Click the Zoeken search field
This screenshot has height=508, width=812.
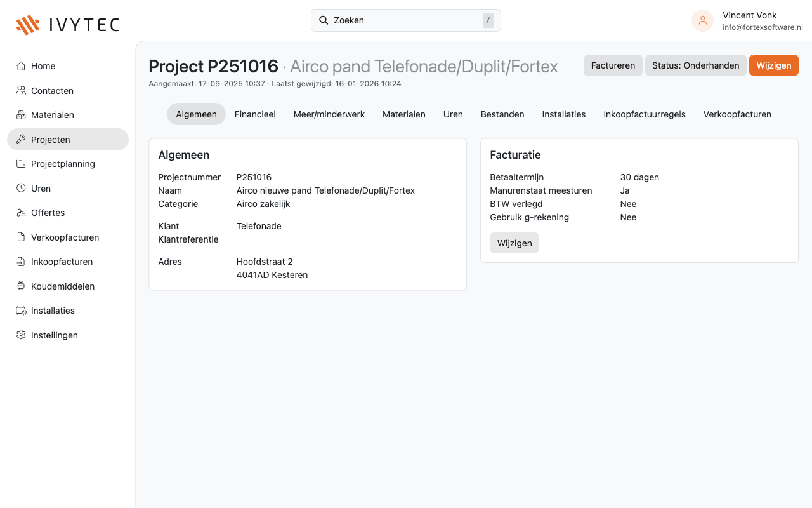point(405,20)
